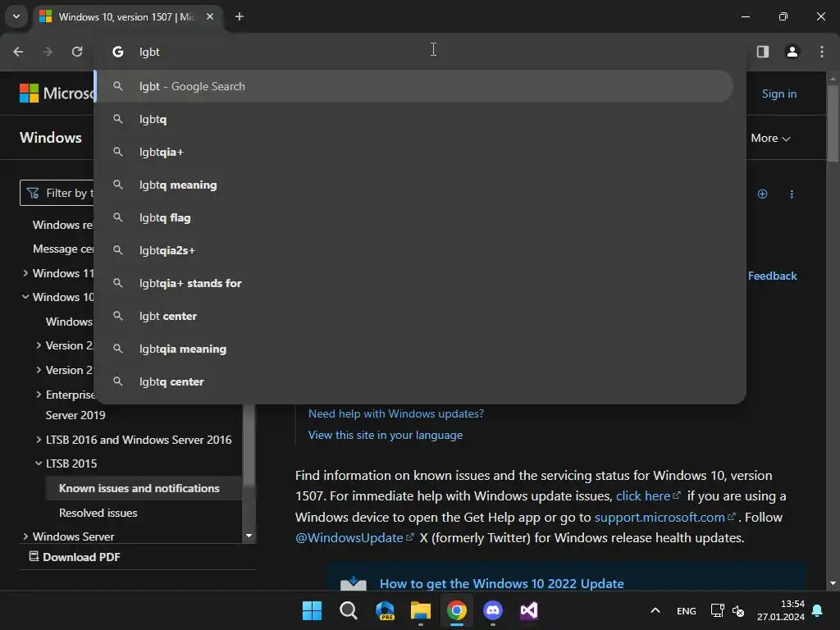The image size is (840, 630).
Task: Click the circled plus icon
Action: click(762, 194)
